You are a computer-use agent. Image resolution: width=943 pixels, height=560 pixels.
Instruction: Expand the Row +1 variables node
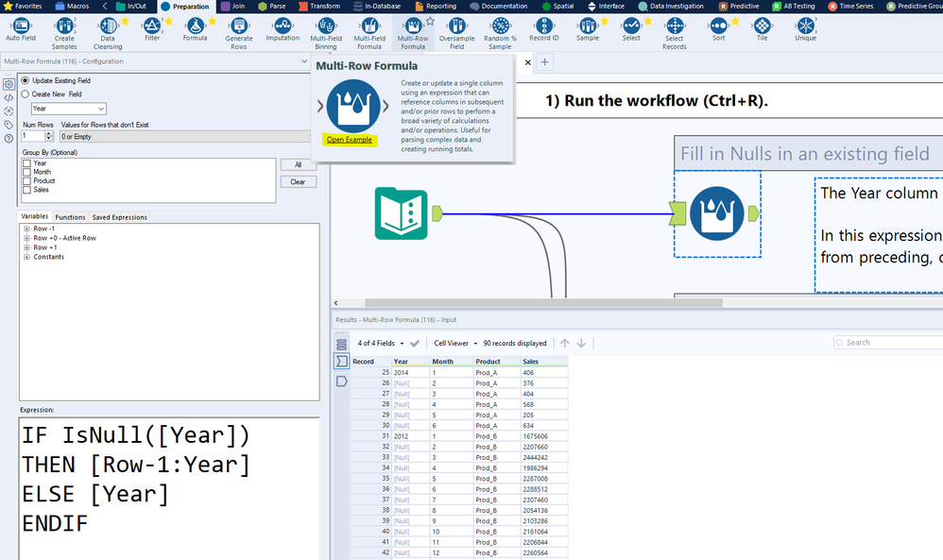click(x=26, y=247)
